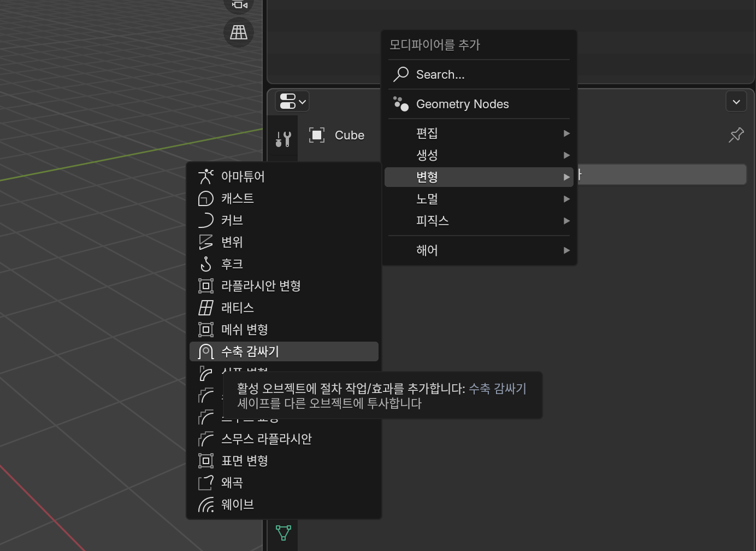Select 표면 변형 modifier entry
Viewport: 756px width, 551px height.
284,461
